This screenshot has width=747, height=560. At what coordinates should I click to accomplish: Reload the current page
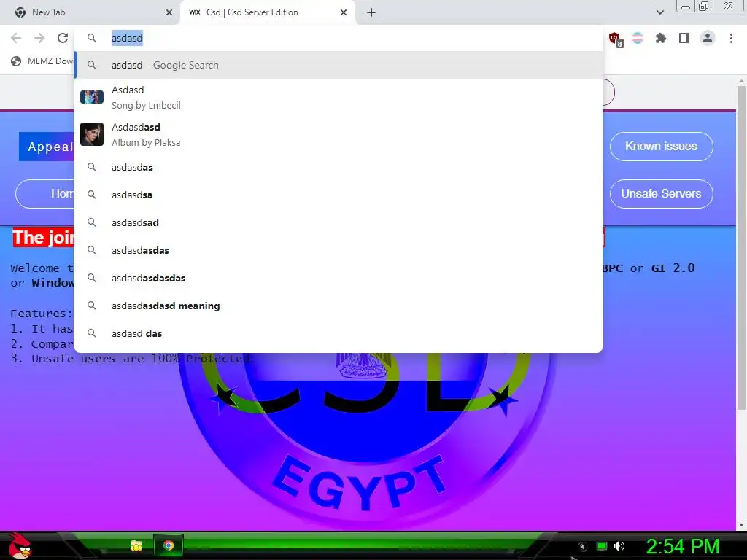point(63,38)
